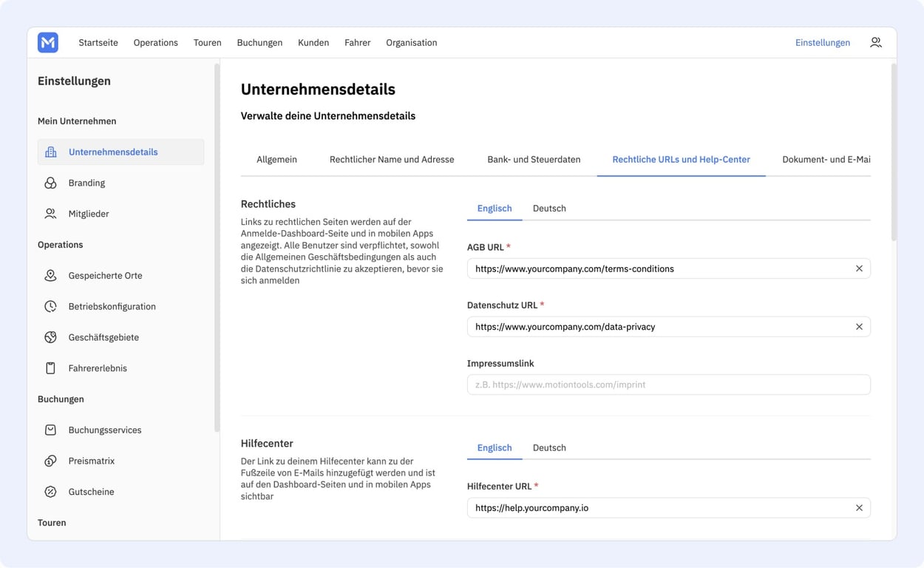Select Englisch tab in Hilfecenter section
The height and width of the screenshot is (568, 924).
[495, 448]
